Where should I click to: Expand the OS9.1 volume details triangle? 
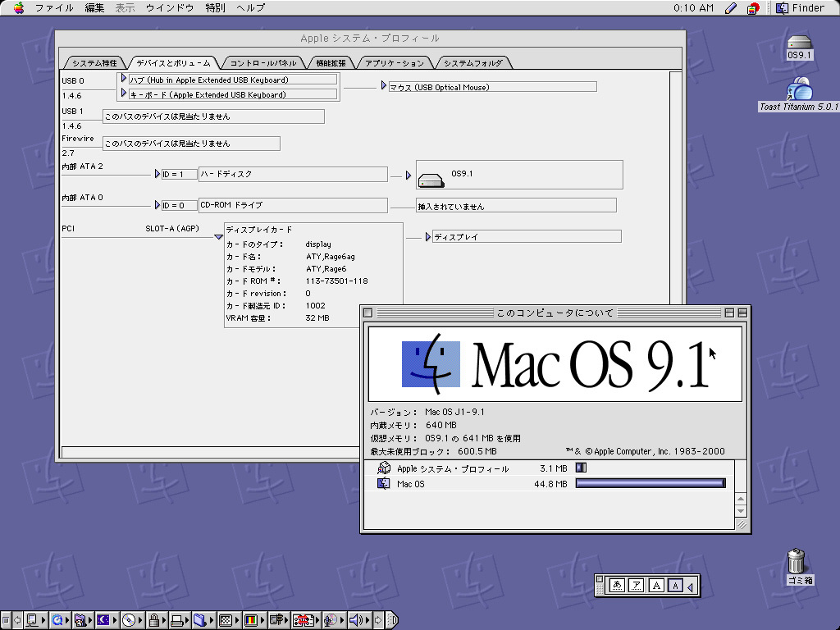click(x=409, y=176)
